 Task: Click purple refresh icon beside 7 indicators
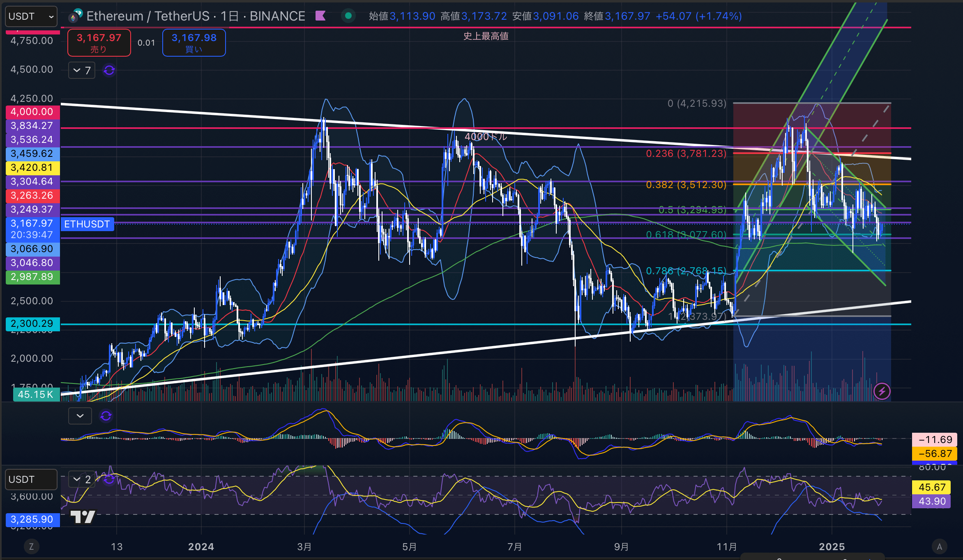pyautogui.click(x=109, y=70)
